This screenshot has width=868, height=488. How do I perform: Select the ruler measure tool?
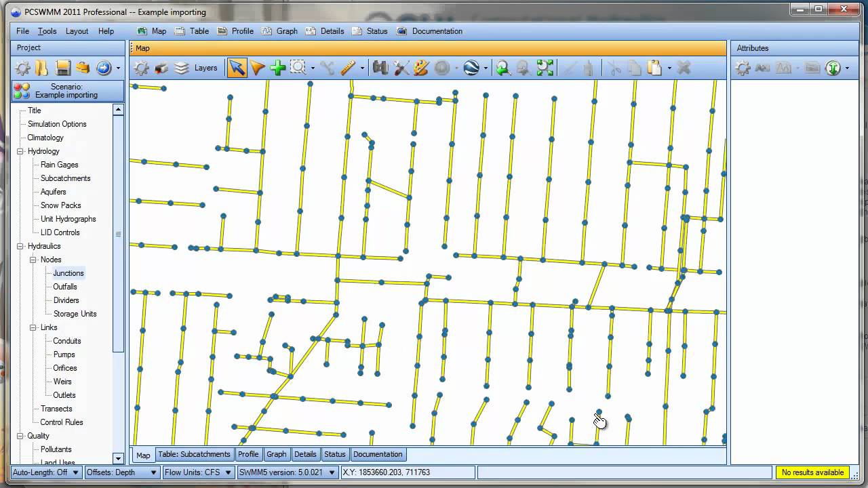click(x=348, y=68)
